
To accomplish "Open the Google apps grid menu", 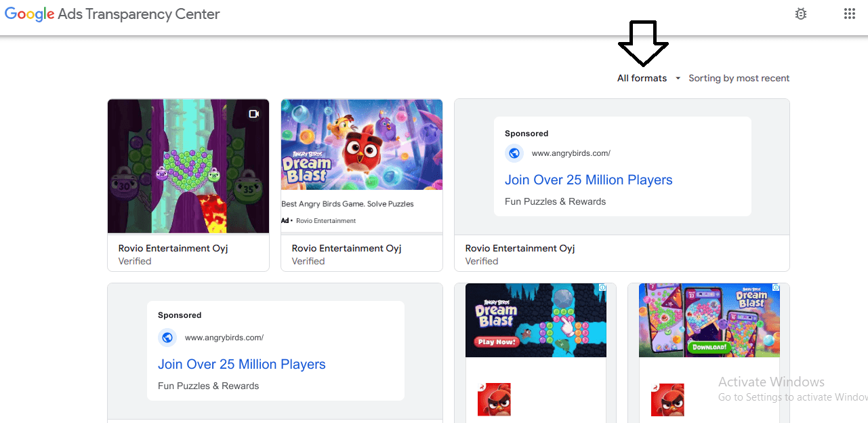I will click(849, 14).
